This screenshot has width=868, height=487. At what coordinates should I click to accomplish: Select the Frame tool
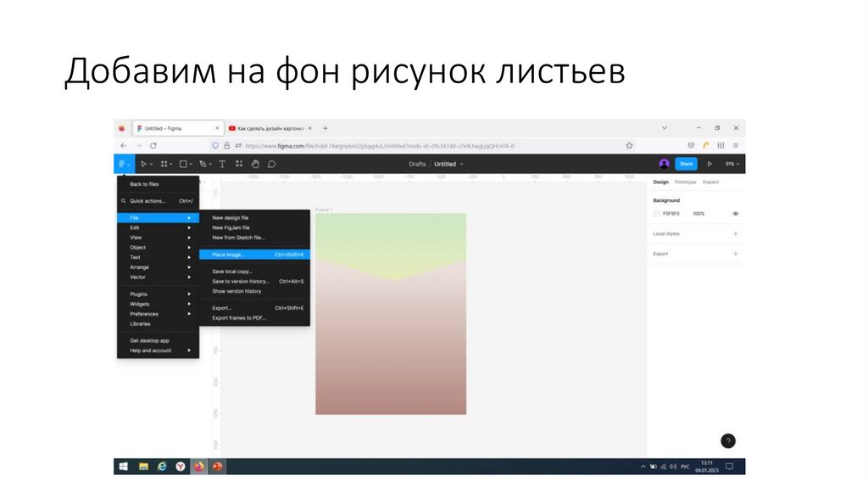click(164, 164)
